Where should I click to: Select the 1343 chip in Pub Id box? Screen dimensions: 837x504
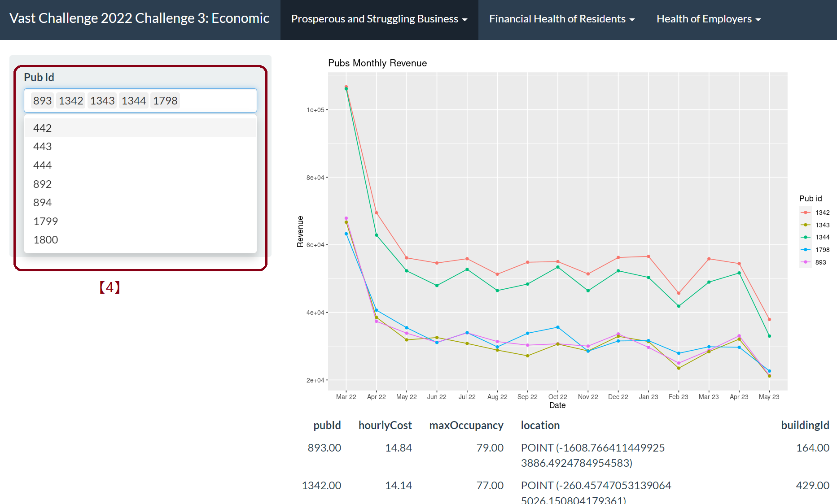[102, 101]
